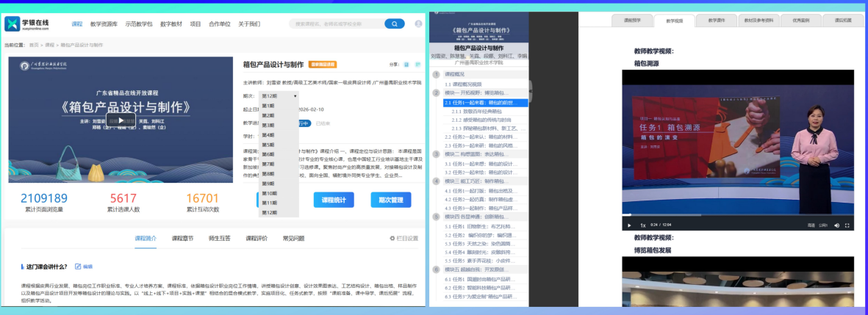Open outline item 4.1 任务1一起打版
The image size is (868, 315).
click(x=481, y=191)
